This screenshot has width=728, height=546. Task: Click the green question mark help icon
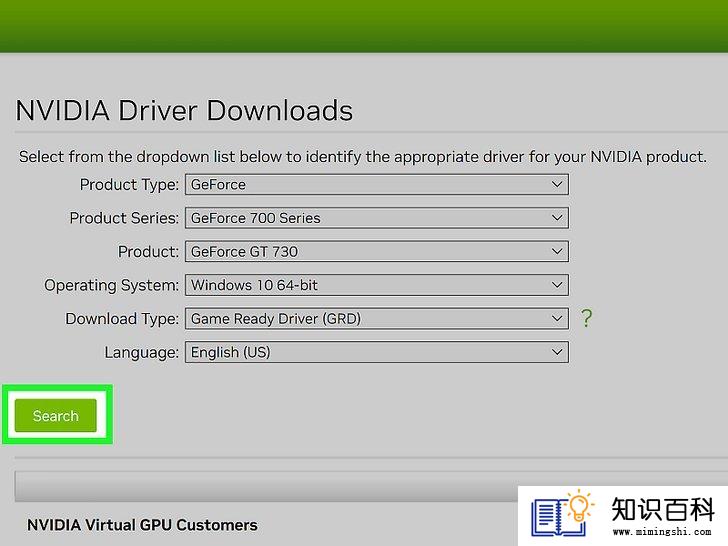586,318
